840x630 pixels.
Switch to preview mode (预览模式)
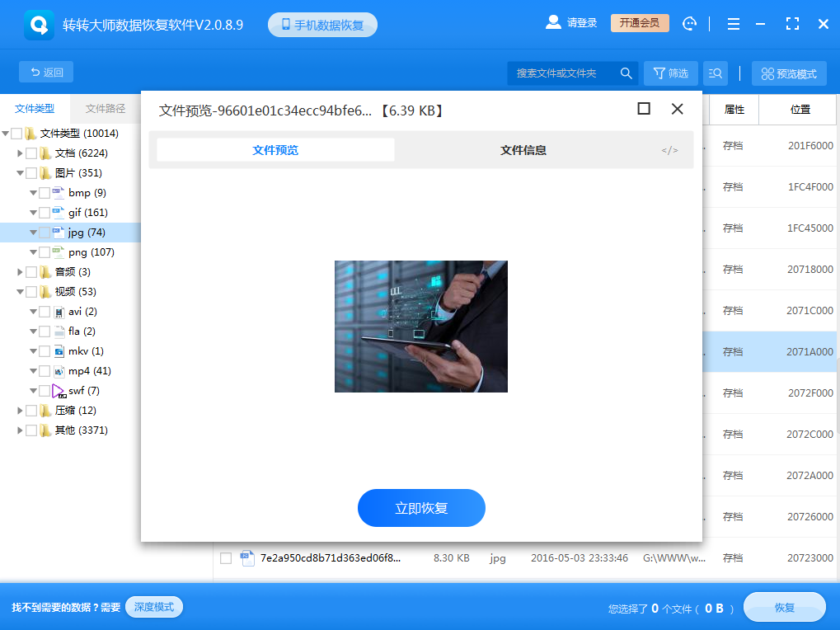pyautogui.click(x=788, y=73)
